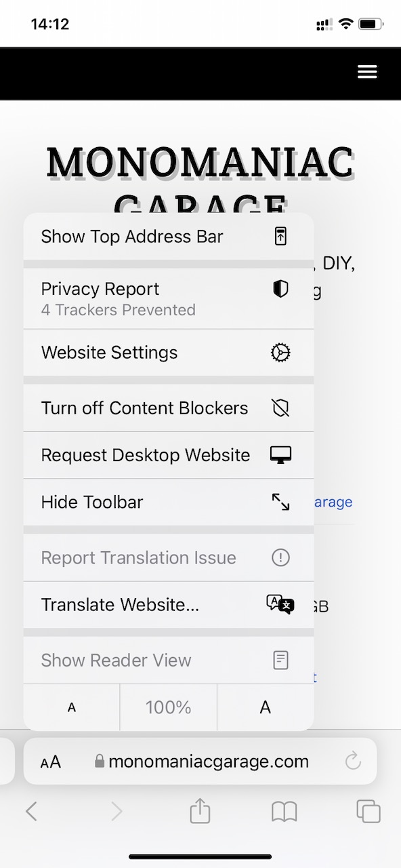Viewport: 401px width, 868px height.
Task: Tap the Show Reader View entry
Action: [x=169, y=660]
